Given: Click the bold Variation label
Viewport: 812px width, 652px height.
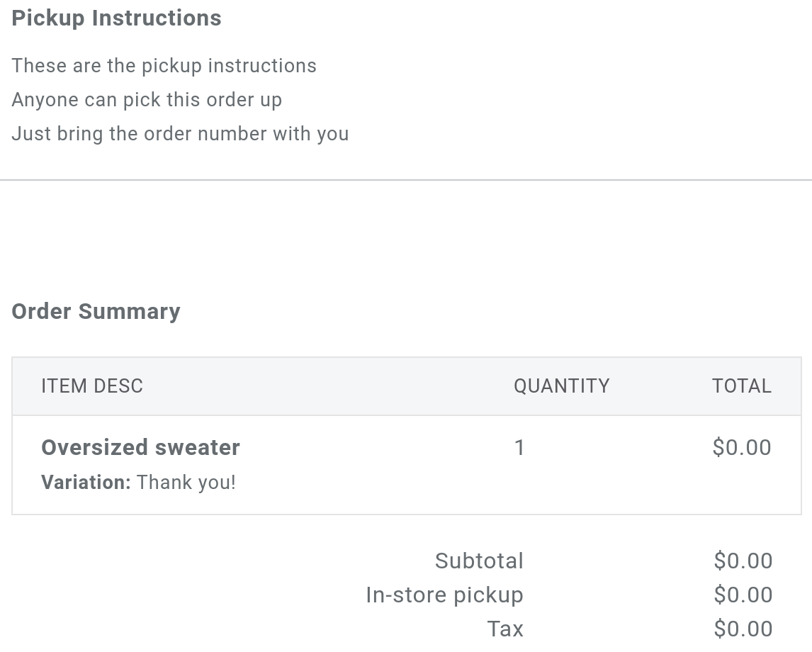Looking at the screenshot, I should (86, 483).
